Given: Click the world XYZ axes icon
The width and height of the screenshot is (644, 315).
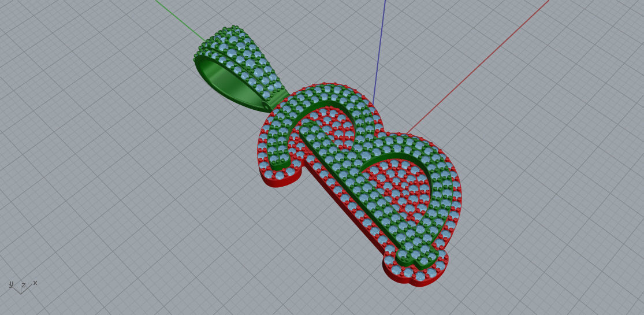Looking at the screenshot, I should (x=23, y=287).
